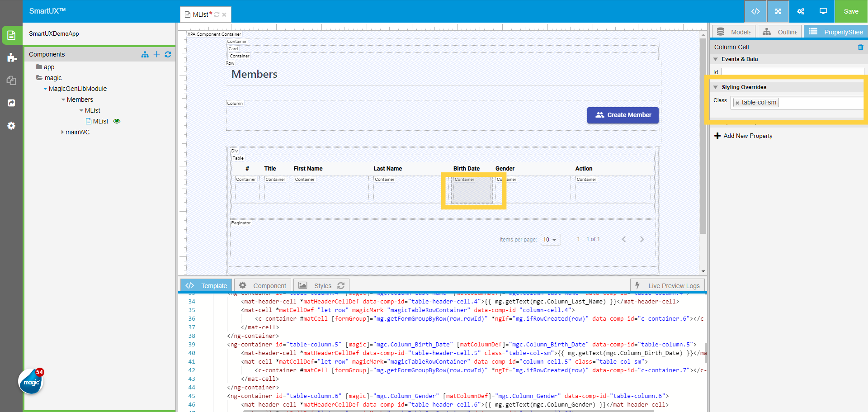
Task: Collapse the Styling Overrides section
Action: (716, 87)
